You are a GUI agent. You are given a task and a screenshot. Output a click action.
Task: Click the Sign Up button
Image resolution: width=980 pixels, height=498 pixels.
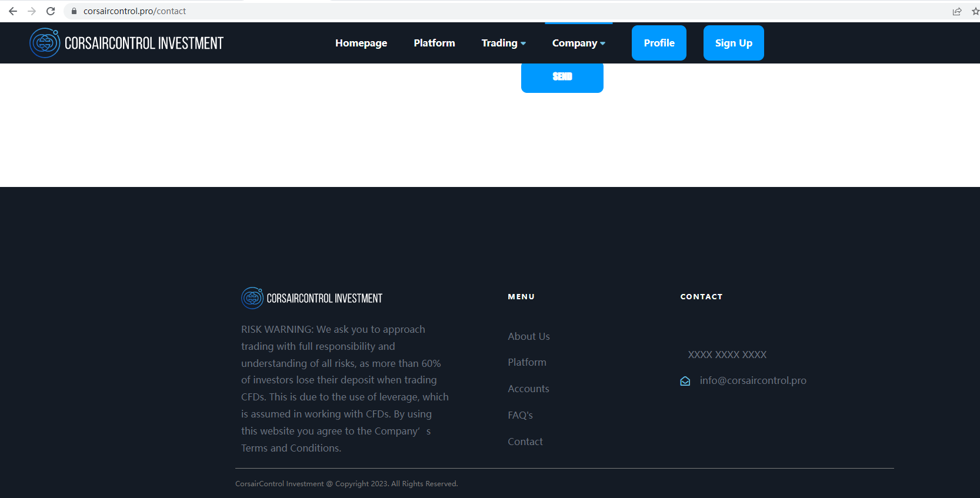734,43
